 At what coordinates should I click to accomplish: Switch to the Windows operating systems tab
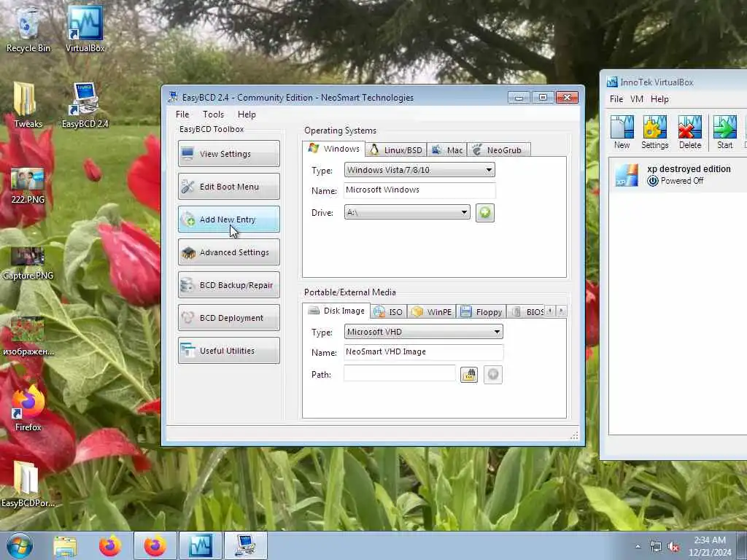coord(333,149)
